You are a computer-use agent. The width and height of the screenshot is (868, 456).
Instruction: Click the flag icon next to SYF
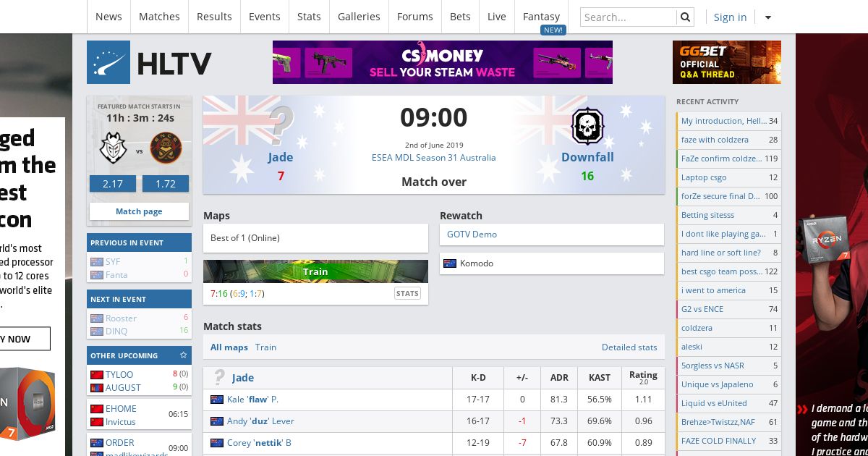(97, 262)
